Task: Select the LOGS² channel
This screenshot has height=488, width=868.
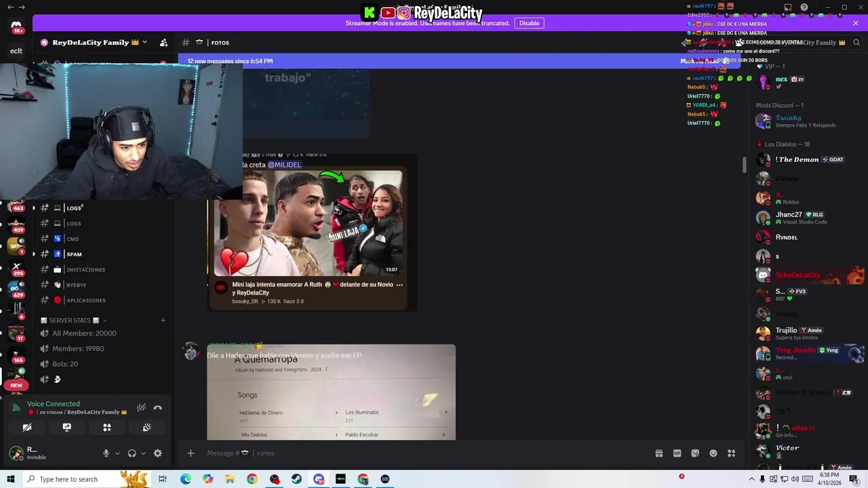Action: (x=102, y=208)
